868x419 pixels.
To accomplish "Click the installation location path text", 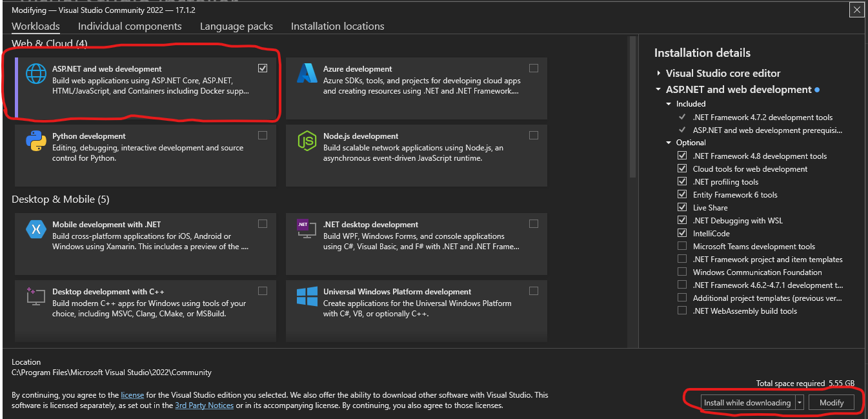I will pyautogui.click(x=112, y=373).
